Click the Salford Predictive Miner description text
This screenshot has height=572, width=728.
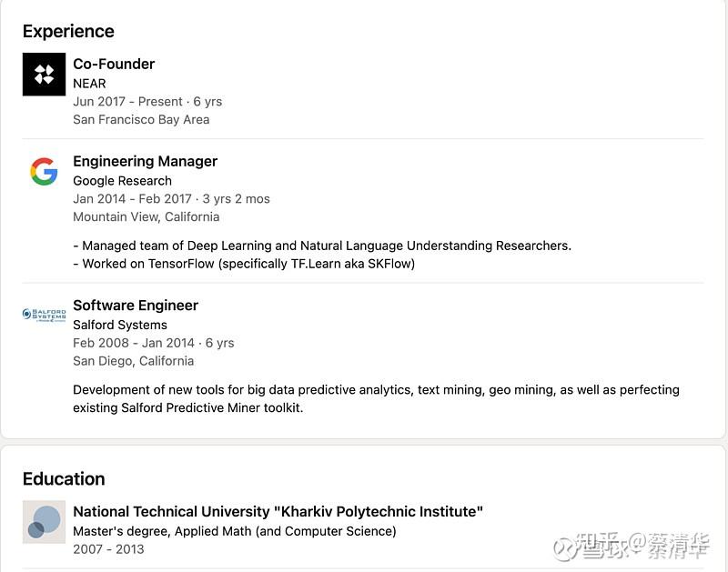(x=376, y=399)
